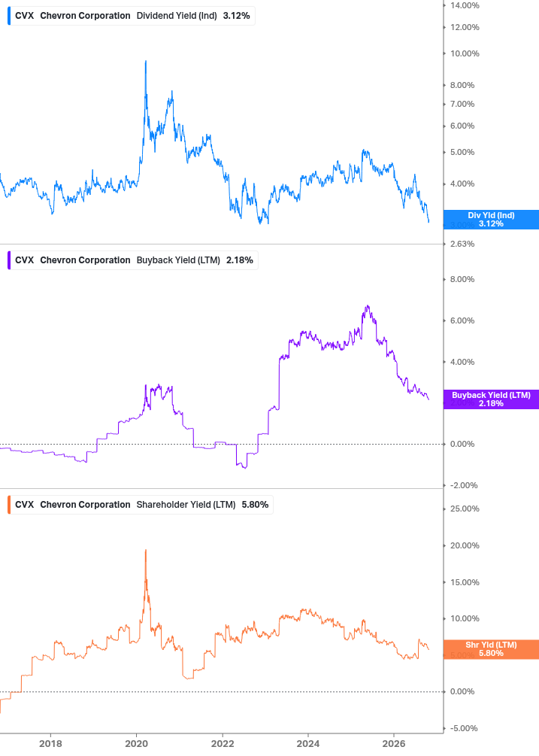Click the 2024 label on the time axis
Image resolution: width=539 pixels, height=756 pixels.
(307, 743)
